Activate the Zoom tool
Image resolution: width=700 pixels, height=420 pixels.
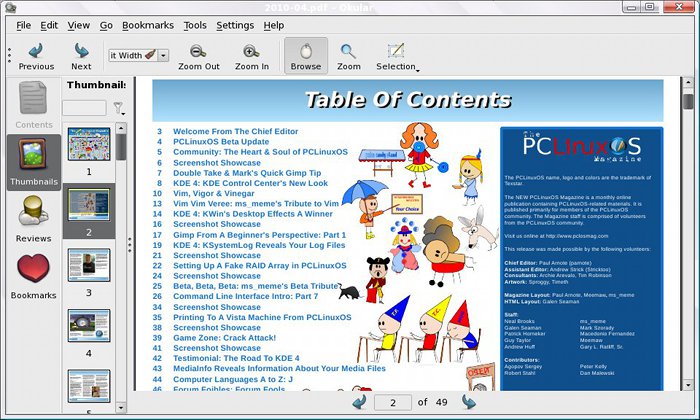click(x=349, y=56)
